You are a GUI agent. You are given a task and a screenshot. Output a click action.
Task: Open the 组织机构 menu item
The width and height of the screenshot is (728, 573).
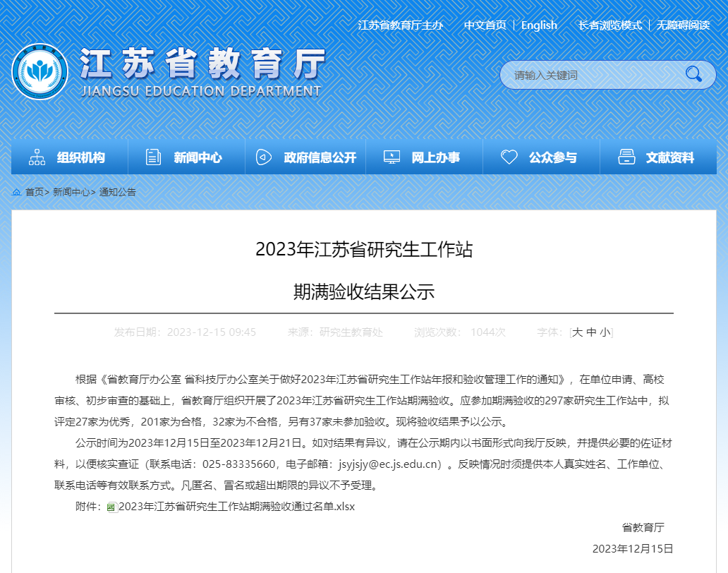click(80, 157)
